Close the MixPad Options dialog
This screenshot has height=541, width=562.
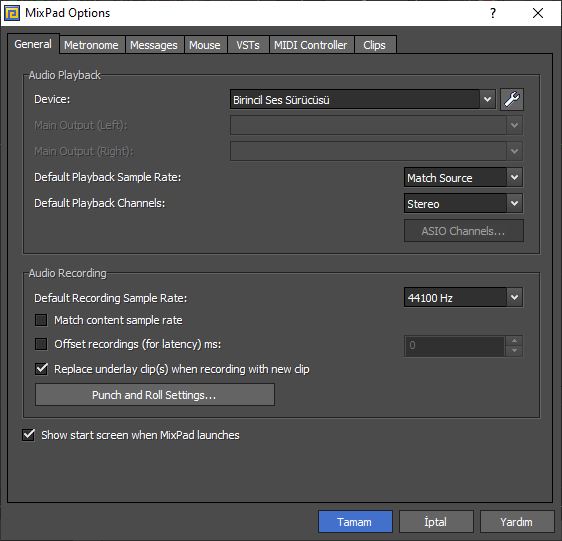pyautogui.click(x=538, y=13)
